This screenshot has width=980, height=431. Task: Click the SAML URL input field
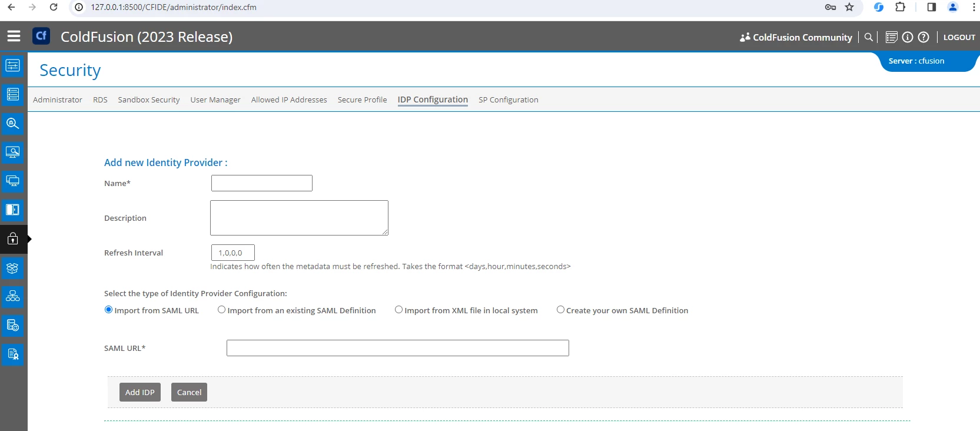[398, 348]
